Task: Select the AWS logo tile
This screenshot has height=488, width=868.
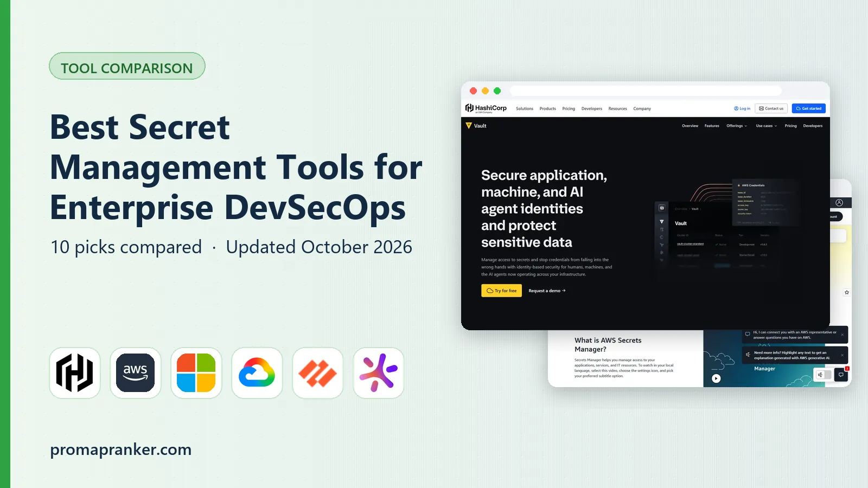Action: click(136, 373)
